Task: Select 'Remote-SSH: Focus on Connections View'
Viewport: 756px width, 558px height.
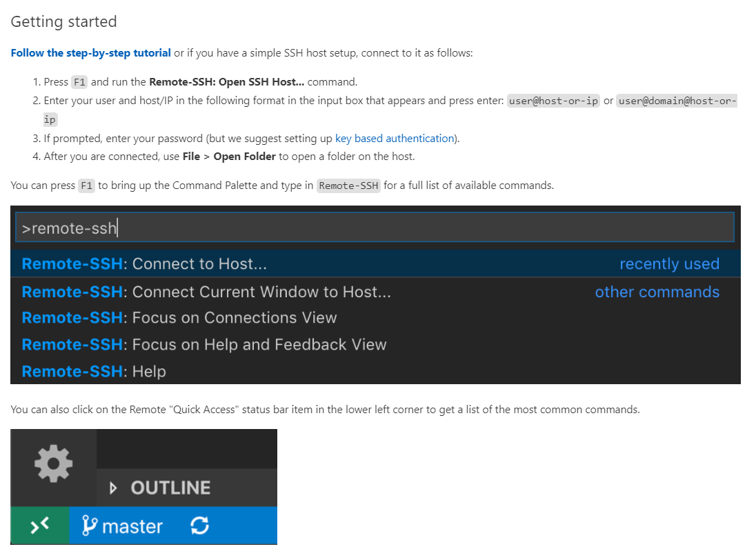Action: pyautogui.click(x=376, y=318)
